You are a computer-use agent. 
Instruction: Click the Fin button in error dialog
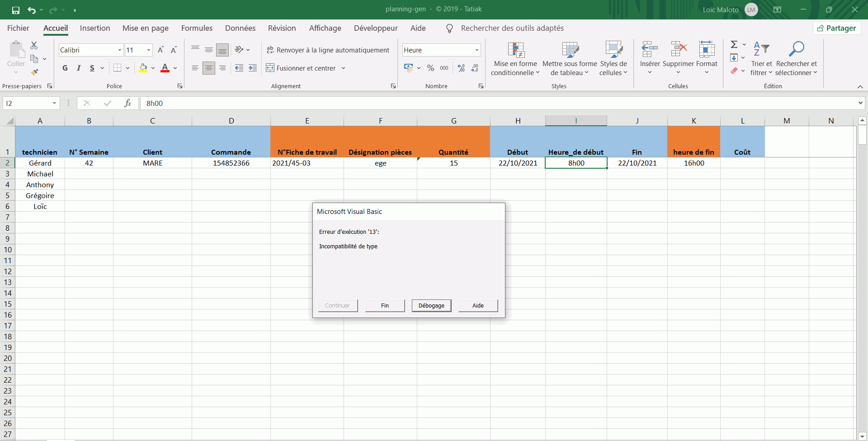pyautogui.click(x=385, y=305)
